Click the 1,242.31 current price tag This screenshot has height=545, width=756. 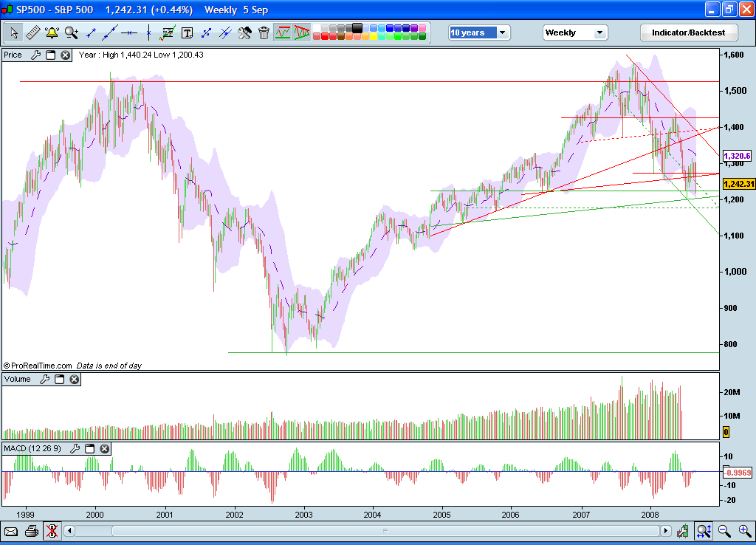pyautogui.click(x=738, y=184)
